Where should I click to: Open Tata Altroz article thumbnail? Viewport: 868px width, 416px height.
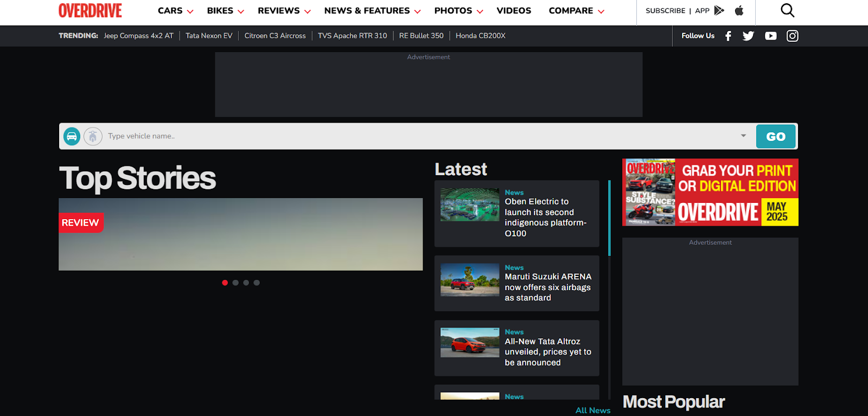470,343
